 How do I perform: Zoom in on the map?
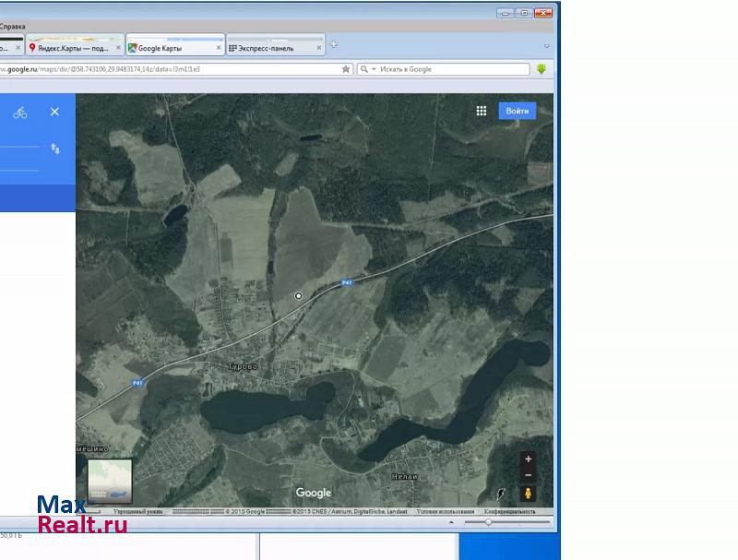528,459
